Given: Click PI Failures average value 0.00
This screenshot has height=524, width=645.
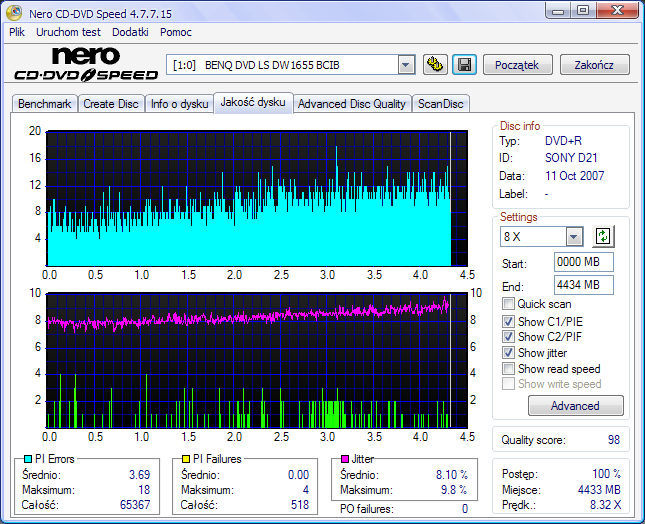Looking at the screenshot, I should tap(298, 475).
